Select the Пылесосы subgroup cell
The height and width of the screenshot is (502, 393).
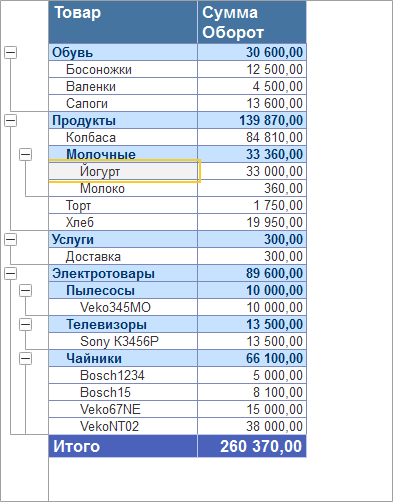pyautogui.click(x=123, y=290)
